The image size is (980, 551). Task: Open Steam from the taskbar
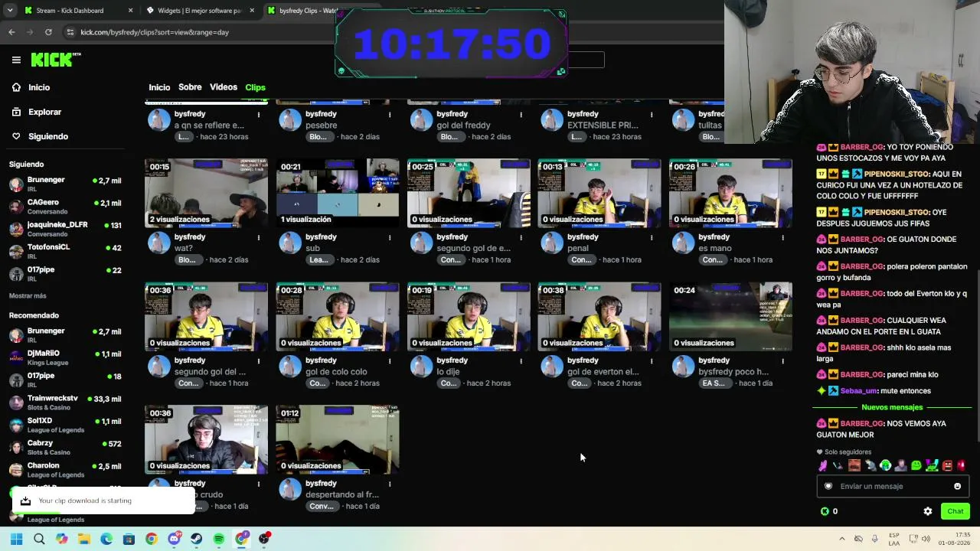click(197, 539)
